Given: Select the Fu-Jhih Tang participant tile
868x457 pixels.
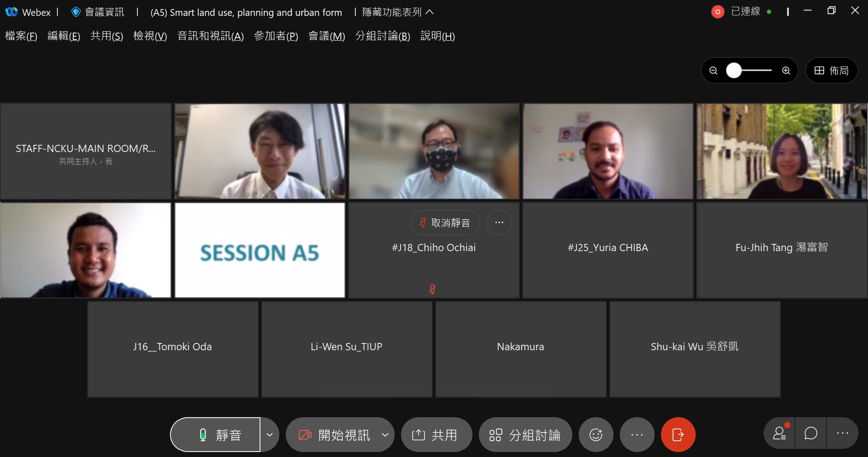Looking at the screenshot, I should (x=782, y=250).
